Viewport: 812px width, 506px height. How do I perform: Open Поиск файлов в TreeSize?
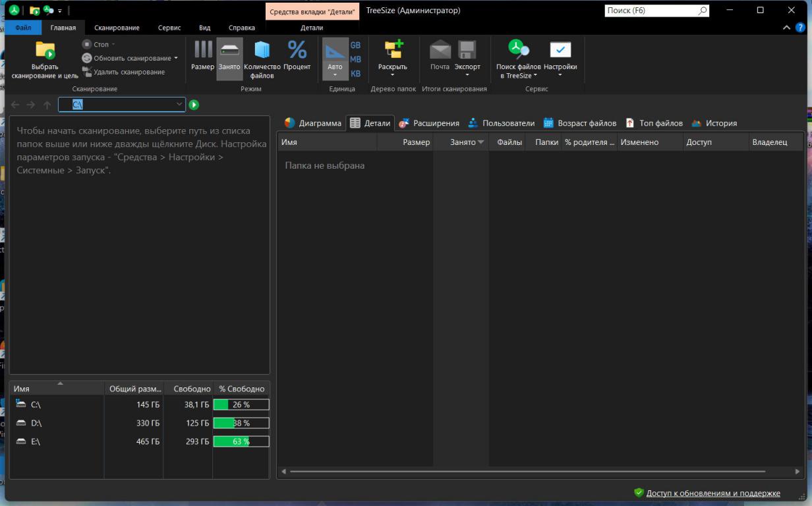pyautogui.click(x=518, y=50)
